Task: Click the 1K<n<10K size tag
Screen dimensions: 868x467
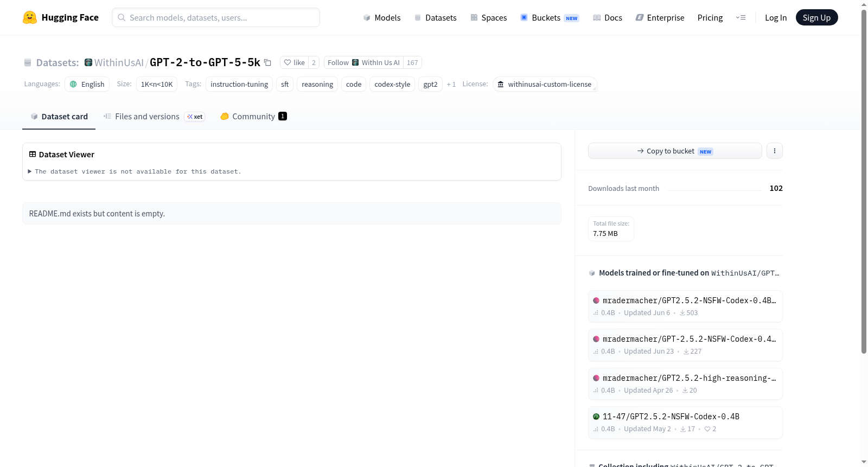Action: tap(157, 84)
